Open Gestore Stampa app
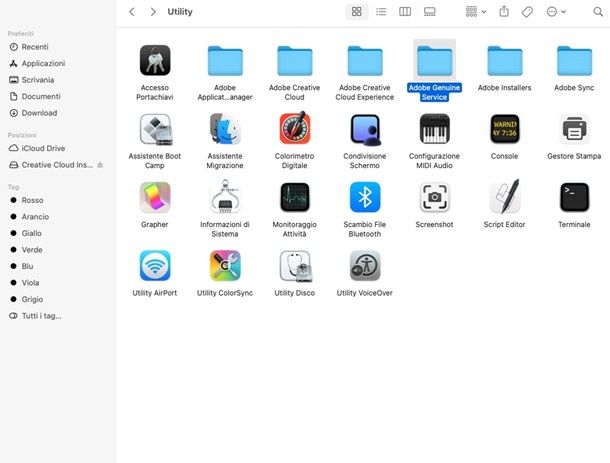This screenshot has height=463, width=610. coord(574,129)
